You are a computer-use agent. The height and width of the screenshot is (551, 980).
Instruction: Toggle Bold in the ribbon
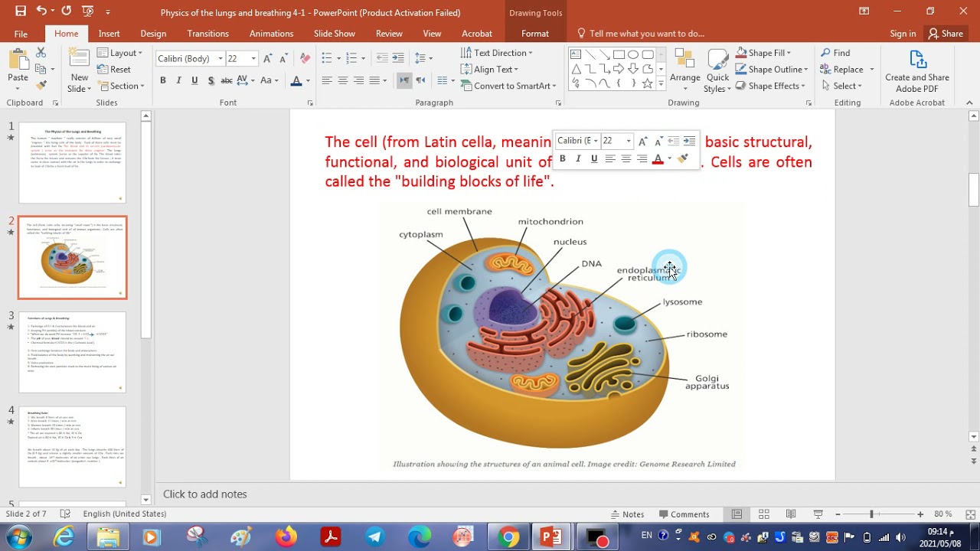(162, 80)
